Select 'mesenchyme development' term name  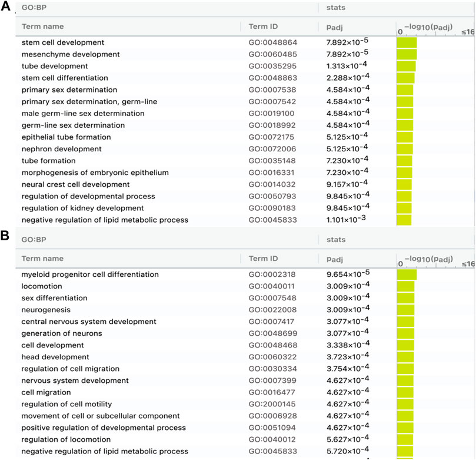[x=71, y=54]
